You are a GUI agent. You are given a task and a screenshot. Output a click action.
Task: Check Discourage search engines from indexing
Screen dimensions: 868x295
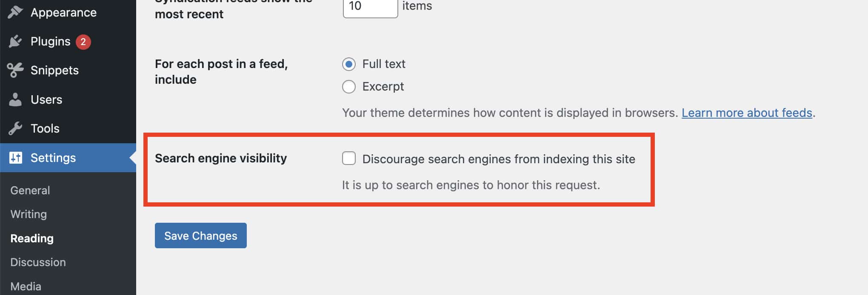tap(349, 159)
